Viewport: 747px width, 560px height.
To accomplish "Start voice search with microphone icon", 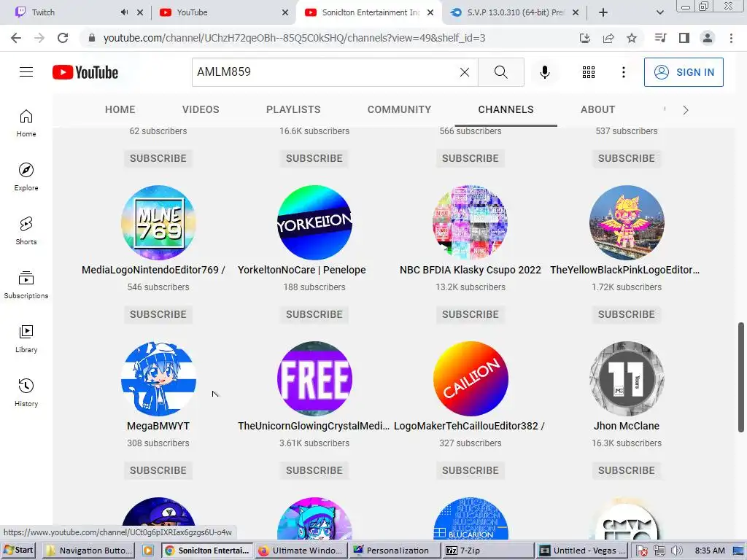I will [545, 72].
